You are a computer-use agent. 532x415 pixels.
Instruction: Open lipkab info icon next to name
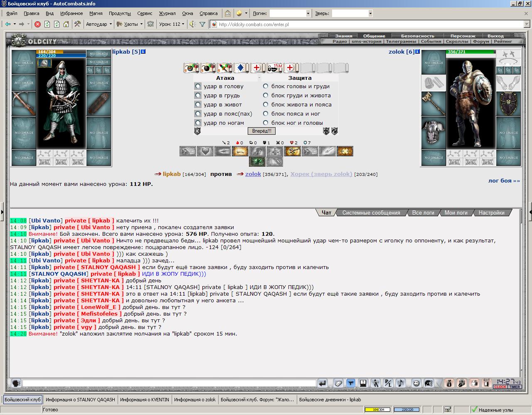click(x=143, y=52)
